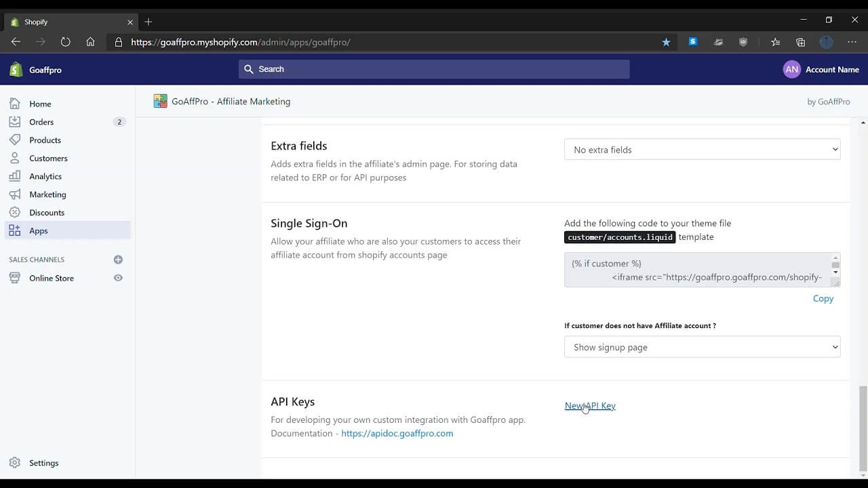Screen dimensions: 868x488
Task: Close the Shopify tab
Action: pyautogui.click(x=130, y=22)
